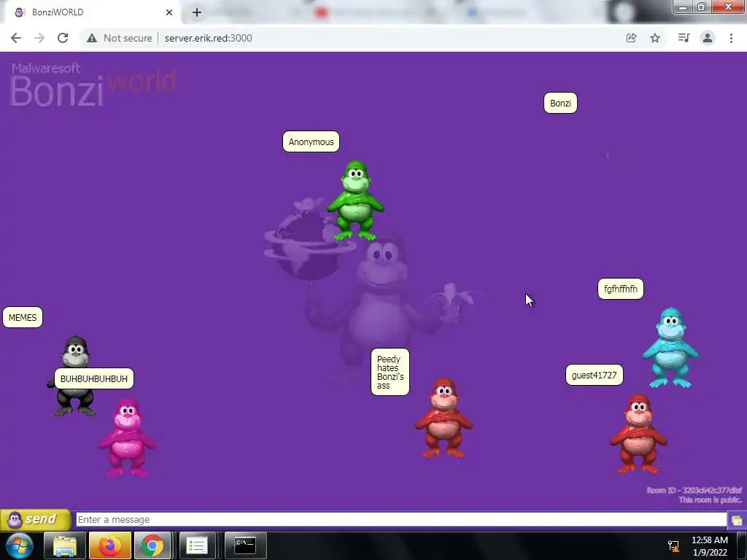This screenshot has height=560, width=747.
Task: Click the red Bonzi below guest41727
Action: tap(638, 434)
